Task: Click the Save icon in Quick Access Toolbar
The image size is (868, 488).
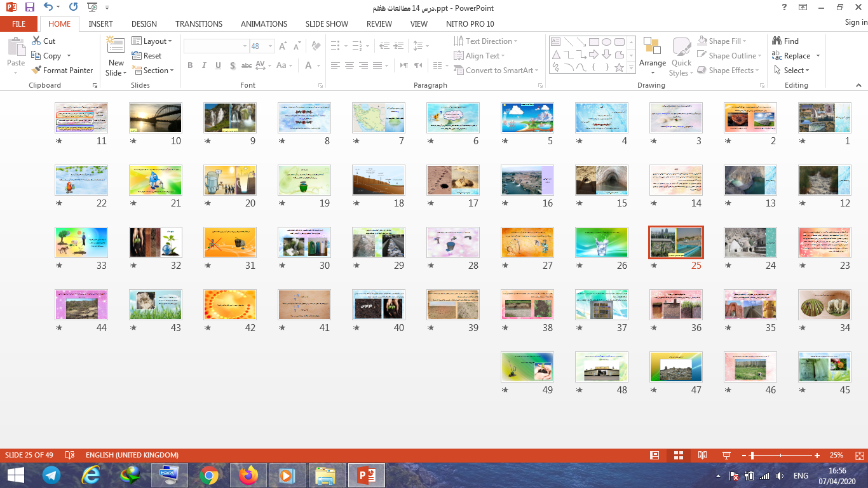Action: (30, 8)
